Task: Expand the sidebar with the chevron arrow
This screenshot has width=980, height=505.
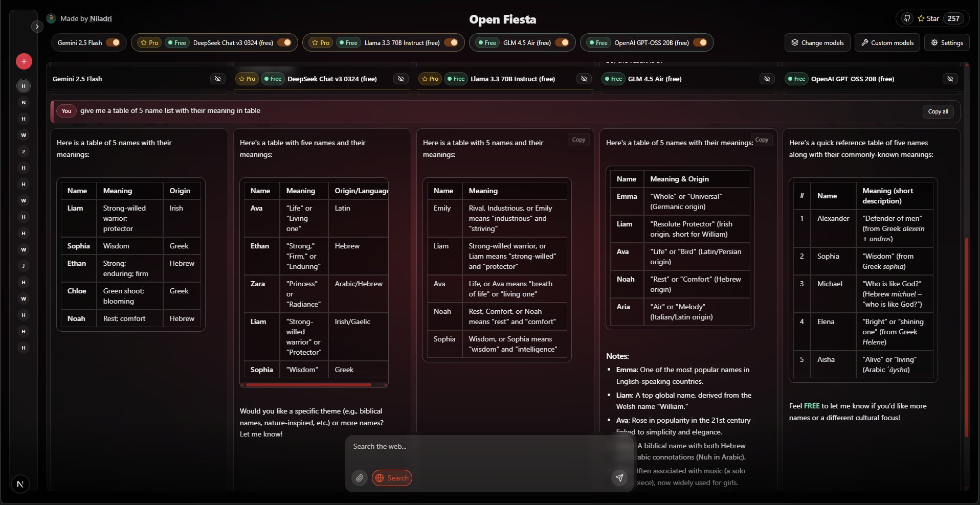Action: tap(37, 27)
